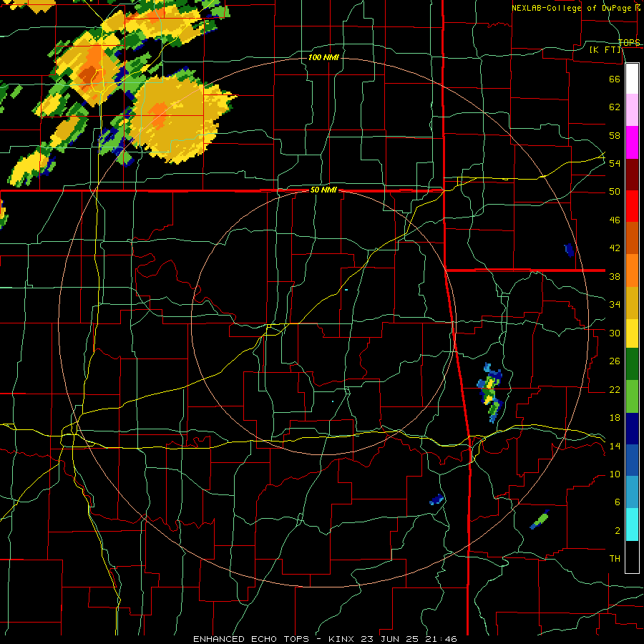Pick the burnt orange legend swatch

(x=632, y=238)
